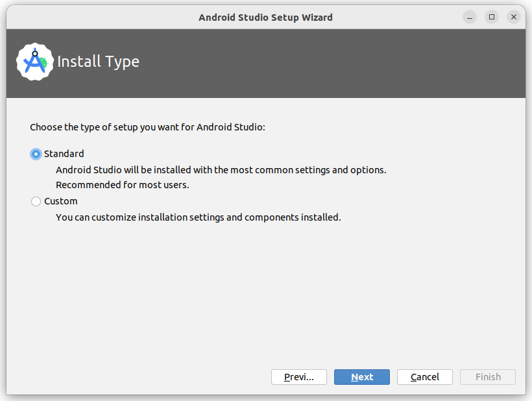The width and height of the screenshot is (532, 401).
Task: Click 'Android Studio will be installed' description line
Action: 221,169
